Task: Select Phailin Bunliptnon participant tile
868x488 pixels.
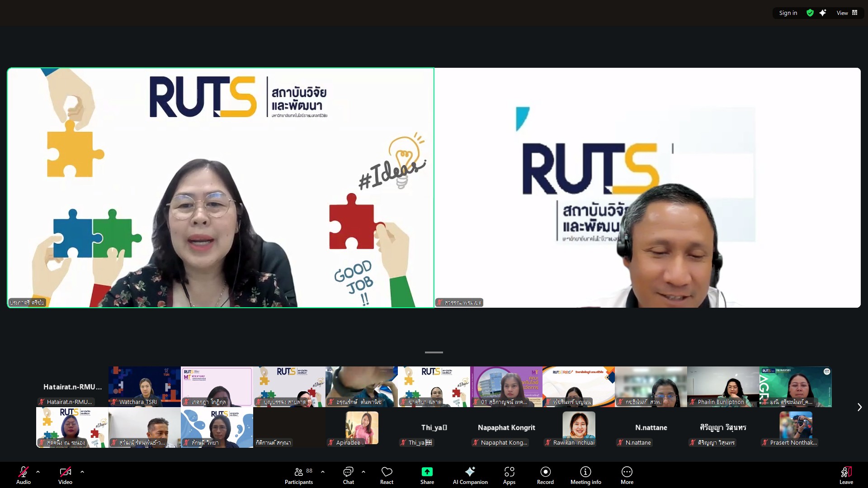Action: point(723,387)
